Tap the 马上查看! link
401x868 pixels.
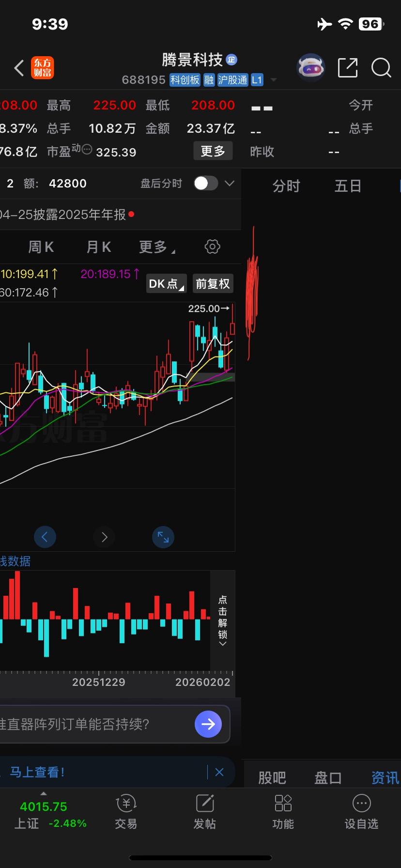[x=37, y=772]
